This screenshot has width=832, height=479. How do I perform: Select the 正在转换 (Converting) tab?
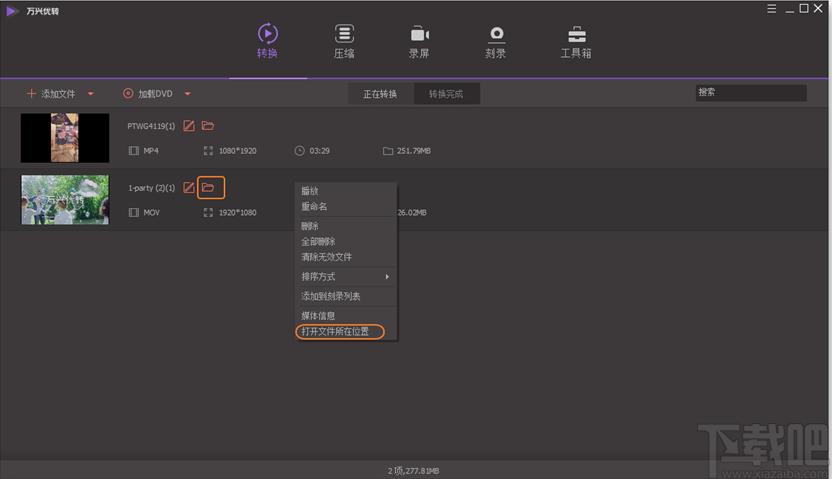(x=380, y=94)
